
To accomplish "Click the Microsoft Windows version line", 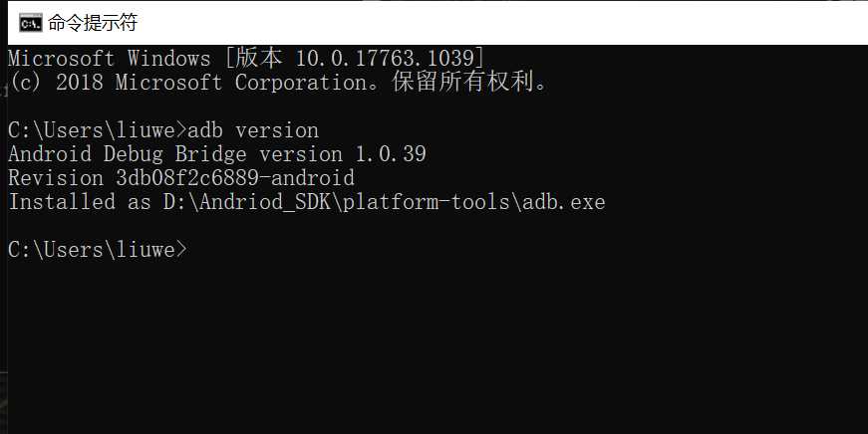I will pos(246,58).
